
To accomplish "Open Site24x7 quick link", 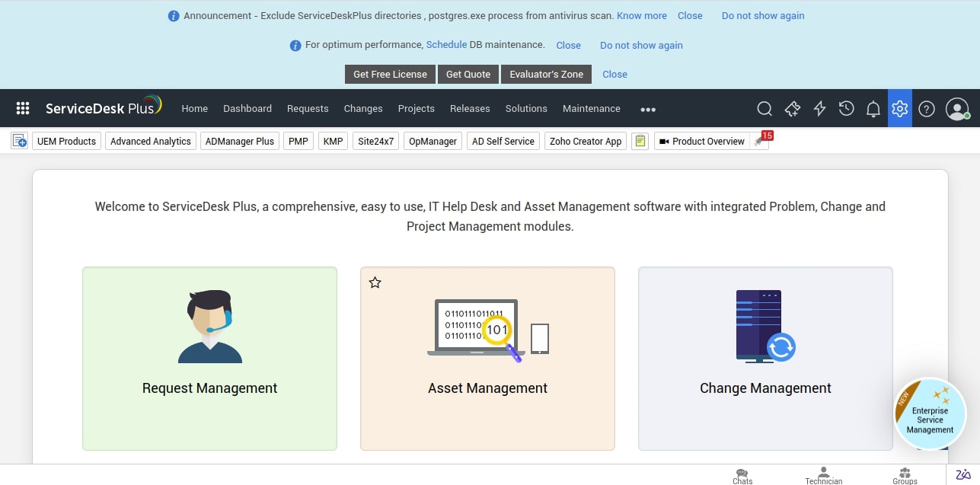I will (376, 141).
